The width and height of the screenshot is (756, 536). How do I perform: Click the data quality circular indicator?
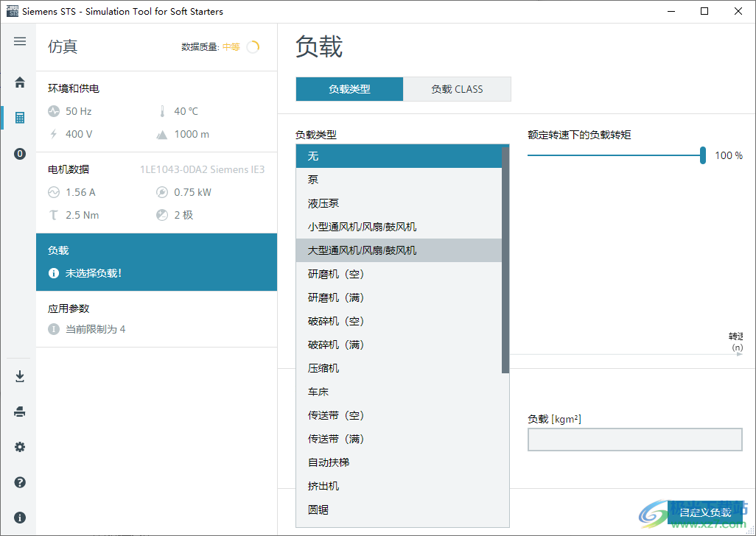253,46
